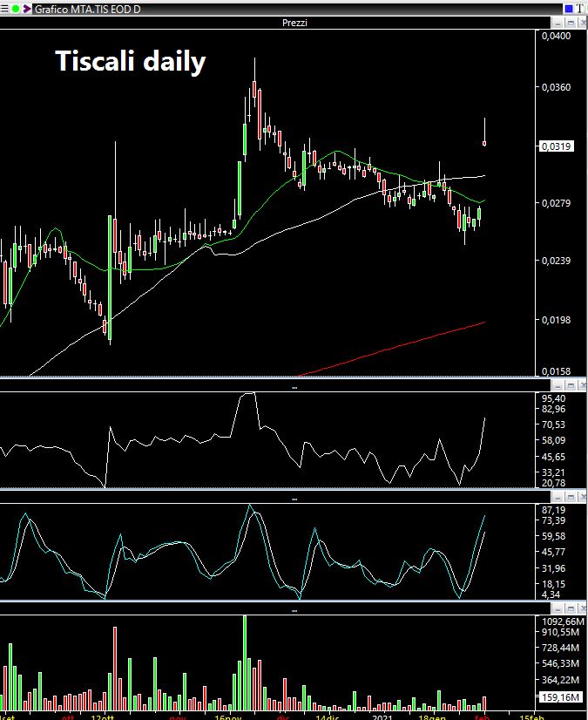Close the volume panel scaled to 1092,66M
Viewport: 588px width, 720px height.
[x=583, y=609]
